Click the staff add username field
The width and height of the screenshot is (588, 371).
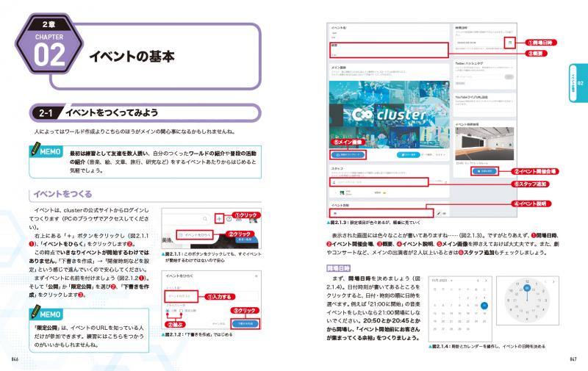point(379,182)
